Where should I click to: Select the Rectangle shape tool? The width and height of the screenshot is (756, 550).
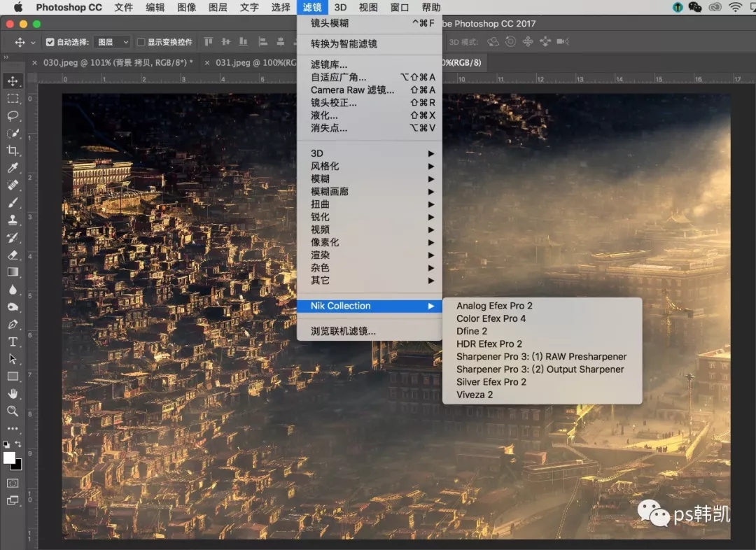click(x=13, y=376)
